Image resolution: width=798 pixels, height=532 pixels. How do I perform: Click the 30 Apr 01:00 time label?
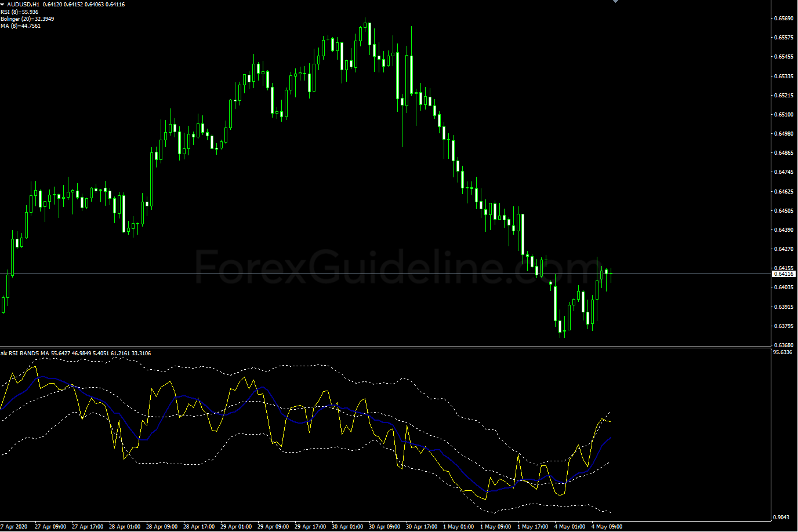pyautogui.click(x=347, y=527)
